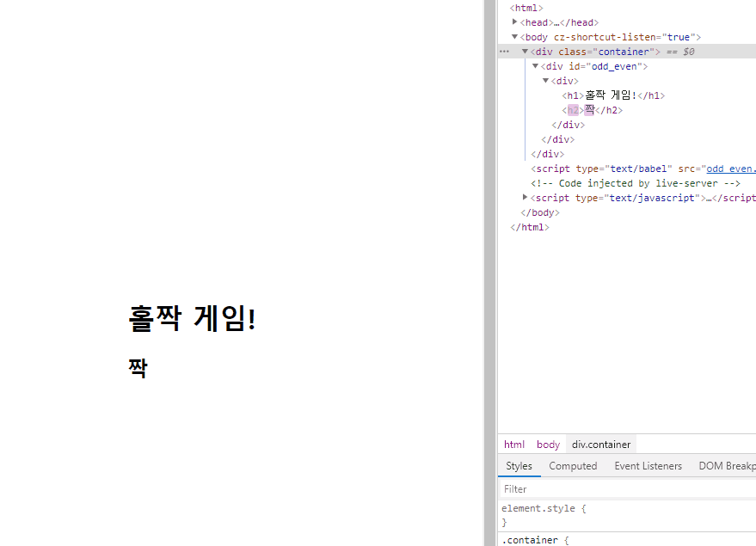Collapse the div id odd_even node
Viewport: 756px width, 546px height.
pos(535,66)
